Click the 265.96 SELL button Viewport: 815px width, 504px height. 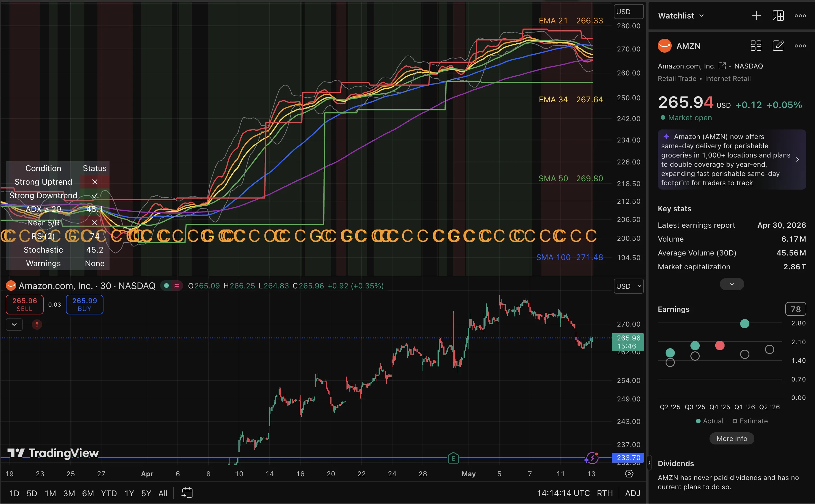tap(25, 304)
